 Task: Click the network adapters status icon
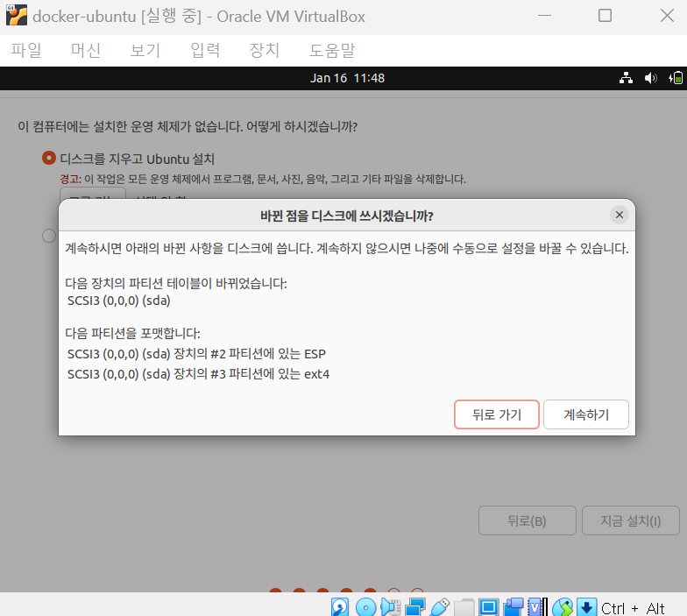pyautogui.click(x=415, y=607)
